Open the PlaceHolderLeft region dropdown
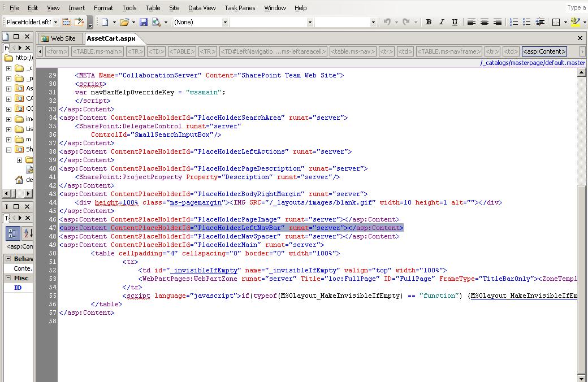Image resolution: width=588 pixels, height=382 pixels. [x=55, y=22]
